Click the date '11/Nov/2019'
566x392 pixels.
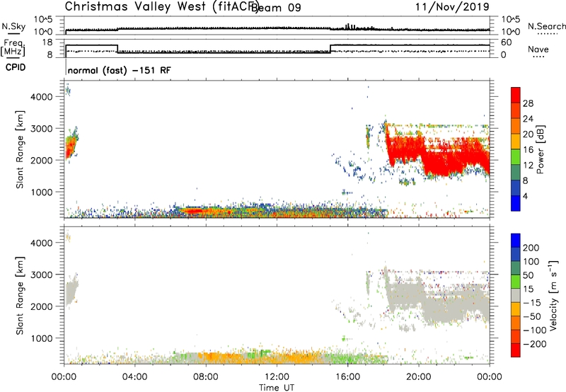[452, 6]
